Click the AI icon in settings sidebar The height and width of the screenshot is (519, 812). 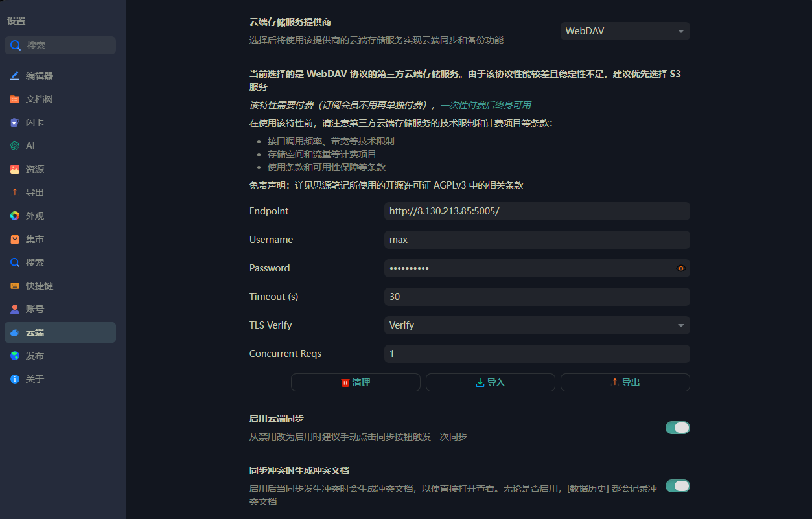tap(15, 146)
